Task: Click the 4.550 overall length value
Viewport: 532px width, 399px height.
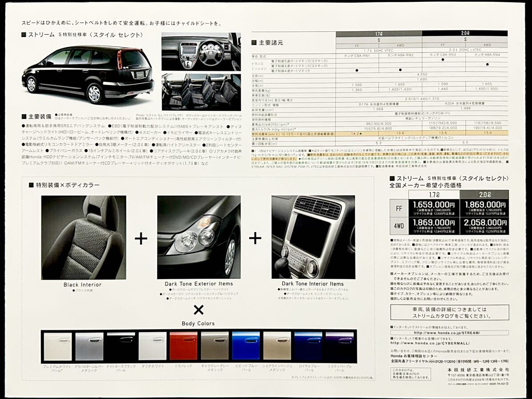Action: tap(422, 74)
